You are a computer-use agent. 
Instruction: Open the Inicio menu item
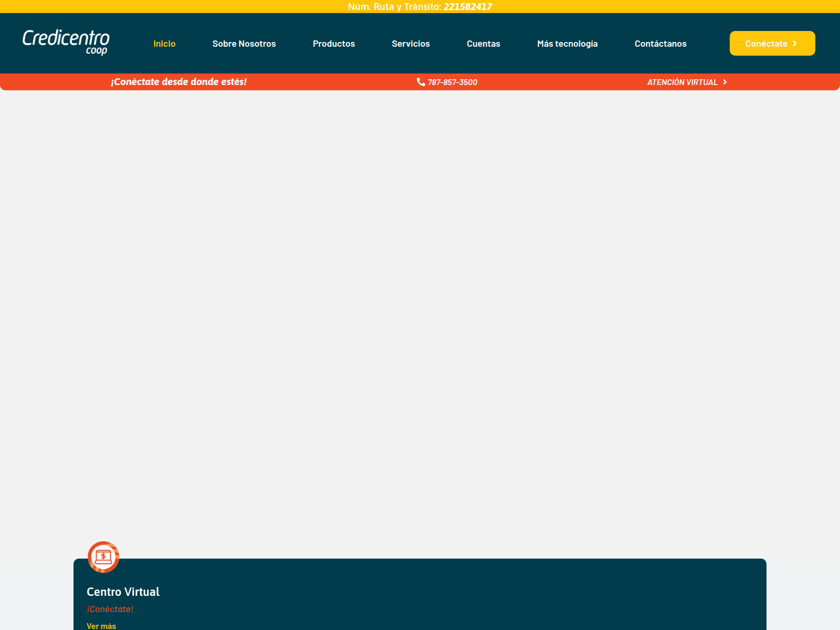coord(164,44)
